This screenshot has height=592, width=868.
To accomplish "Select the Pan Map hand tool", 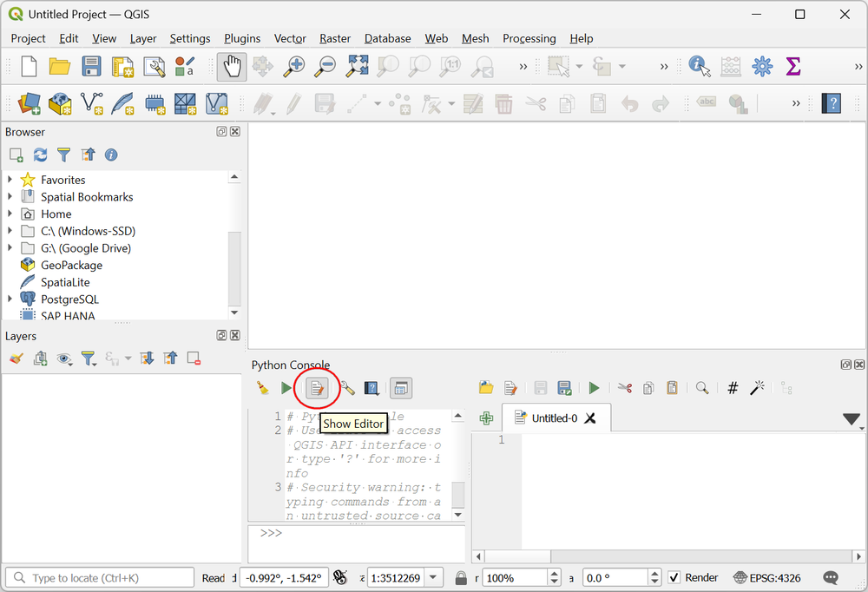I will tap(232, 67).
